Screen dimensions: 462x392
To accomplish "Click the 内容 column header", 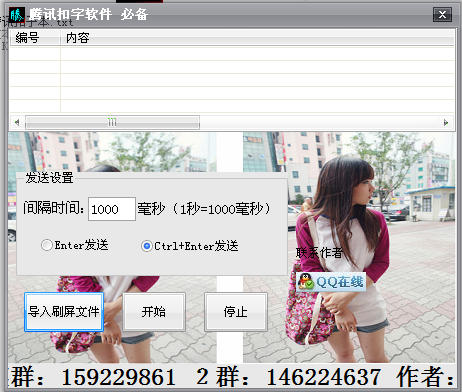I will tap(257, 38).
